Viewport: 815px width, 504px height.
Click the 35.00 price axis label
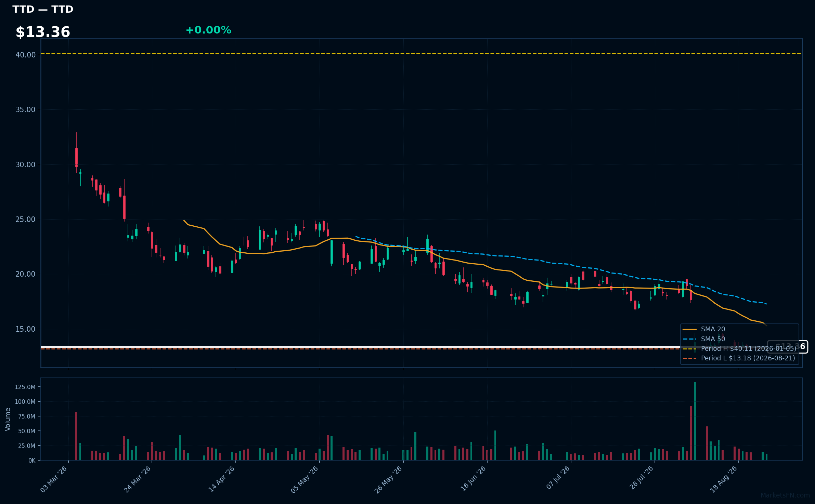[25, 110]
